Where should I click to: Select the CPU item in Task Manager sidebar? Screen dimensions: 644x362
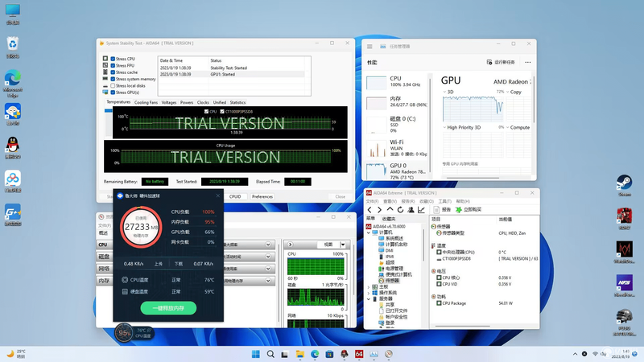click(396, 81)
